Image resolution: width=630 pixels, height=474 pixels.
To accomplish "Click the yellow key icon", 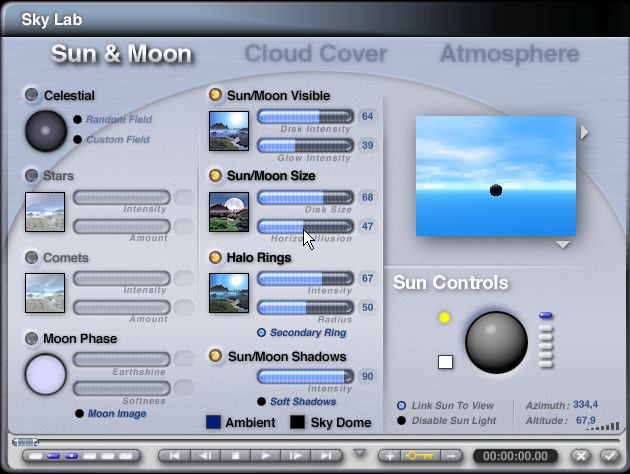I will click(419, 455).
